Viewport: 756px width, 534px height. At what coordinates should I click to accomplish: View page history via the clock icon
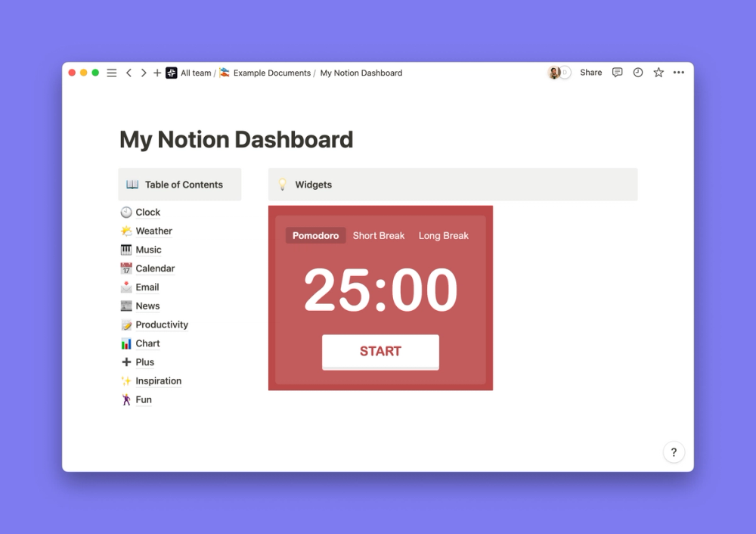coord(638,72)
